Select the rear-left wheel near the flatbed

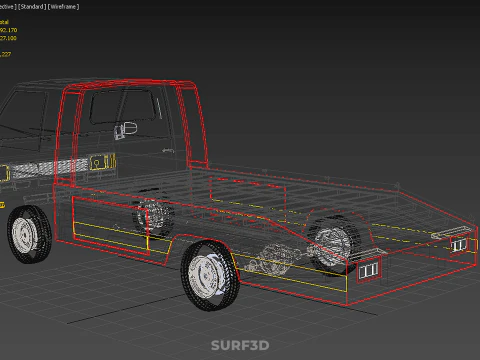[x=210, y=275]
